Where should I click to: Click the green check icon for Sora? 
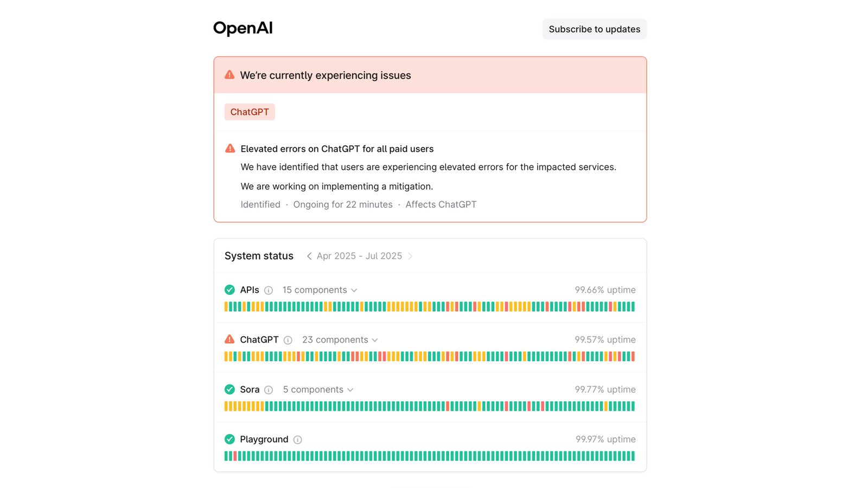coord(229,389)
